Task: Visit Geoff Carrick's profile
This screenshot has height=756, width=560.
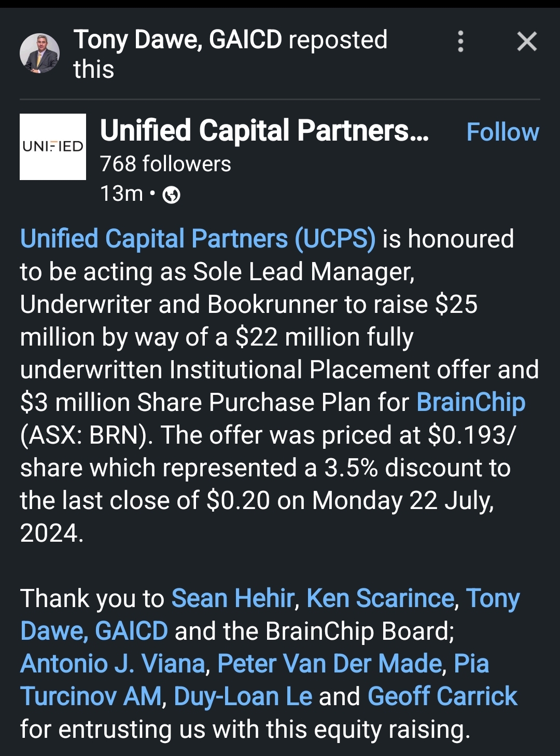Action: click(442, 696)
